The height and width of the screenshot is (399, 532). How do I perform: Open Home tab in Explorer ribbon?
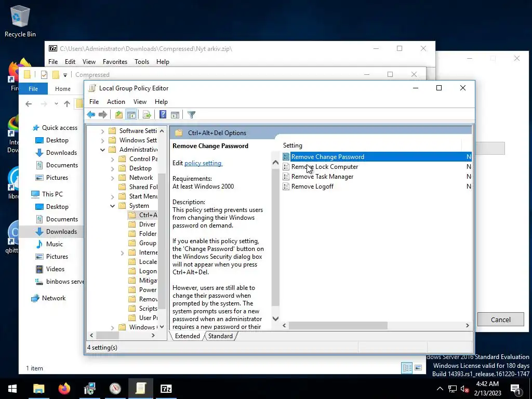[x=63, y=89]
